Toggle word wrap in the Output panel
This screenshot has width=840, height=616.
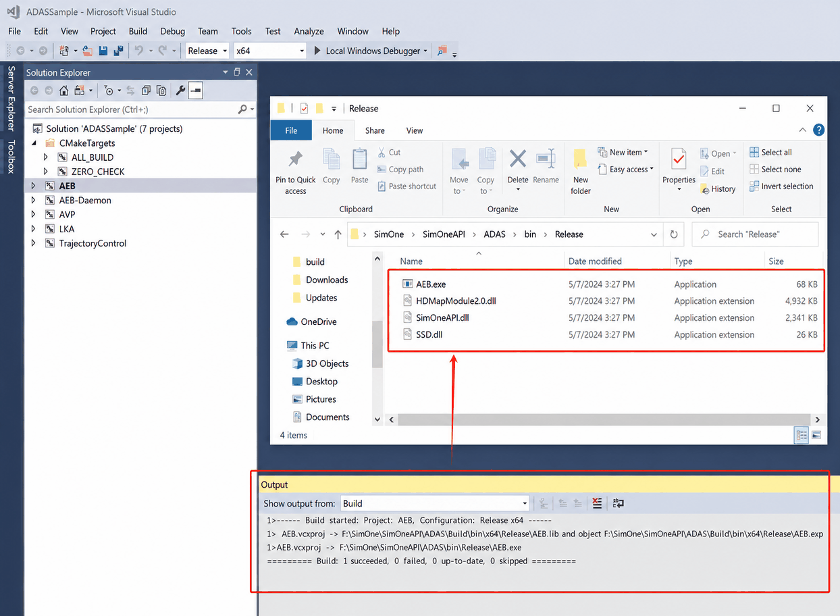pyautogui.click(x=618, y=503)
